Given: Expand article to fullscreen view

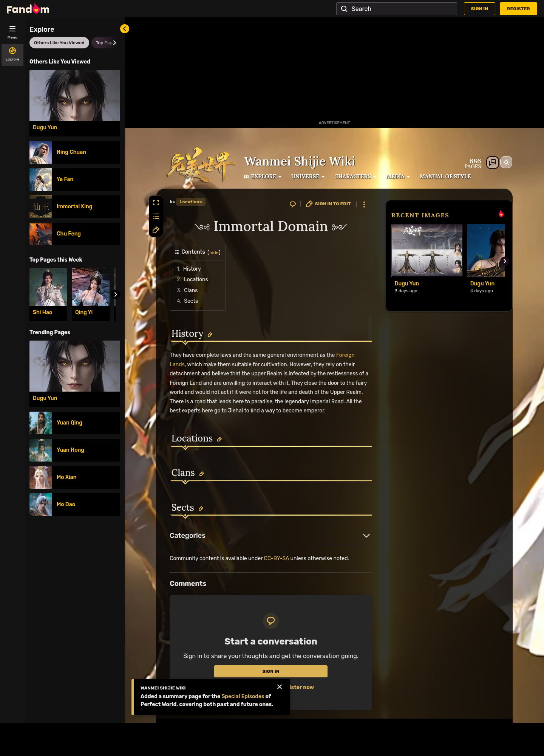Looking at the screenshot, I should click(x=156, y=203).
